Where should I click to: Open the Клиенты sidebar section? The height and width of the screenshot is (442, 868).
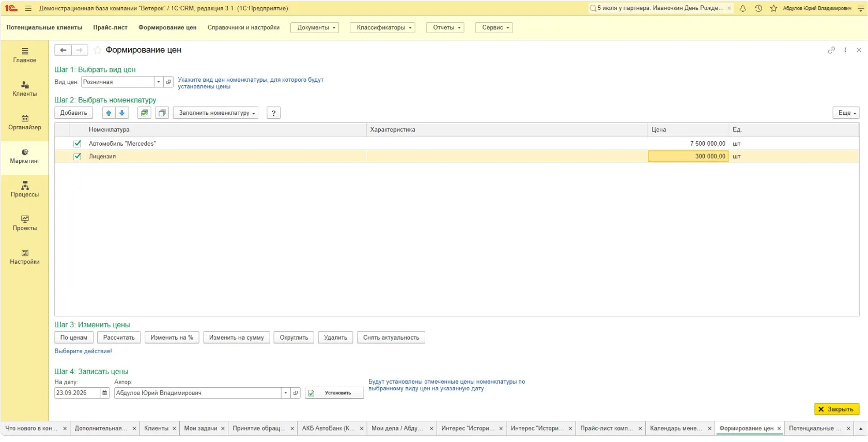pos(25,89)
